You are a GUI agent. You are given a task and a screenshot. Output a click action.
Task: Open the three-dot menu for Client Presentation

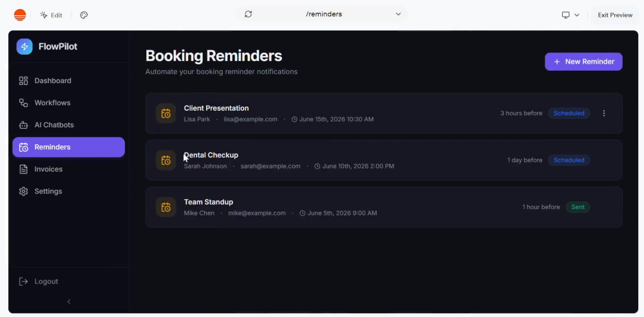(604, 113)
